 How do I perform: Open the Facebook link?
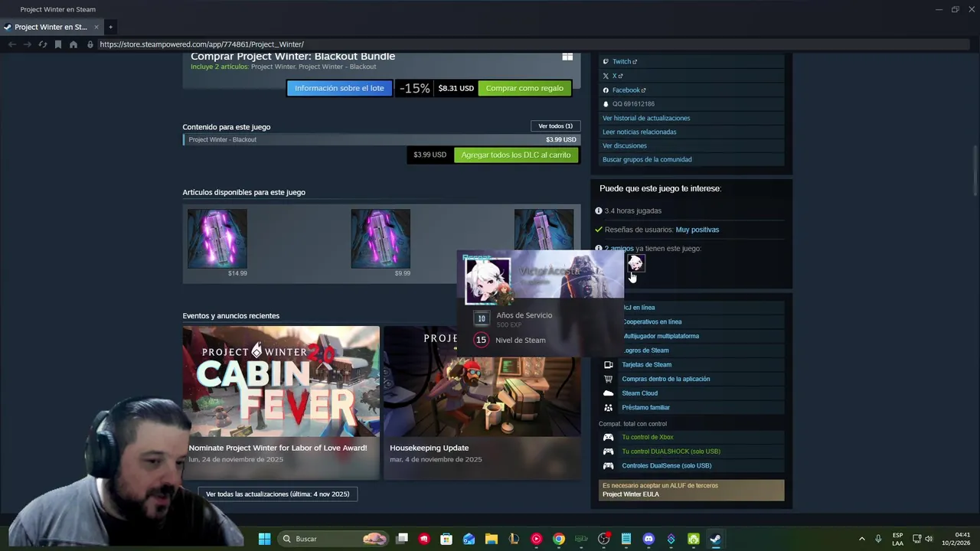(x=629, y=90)
